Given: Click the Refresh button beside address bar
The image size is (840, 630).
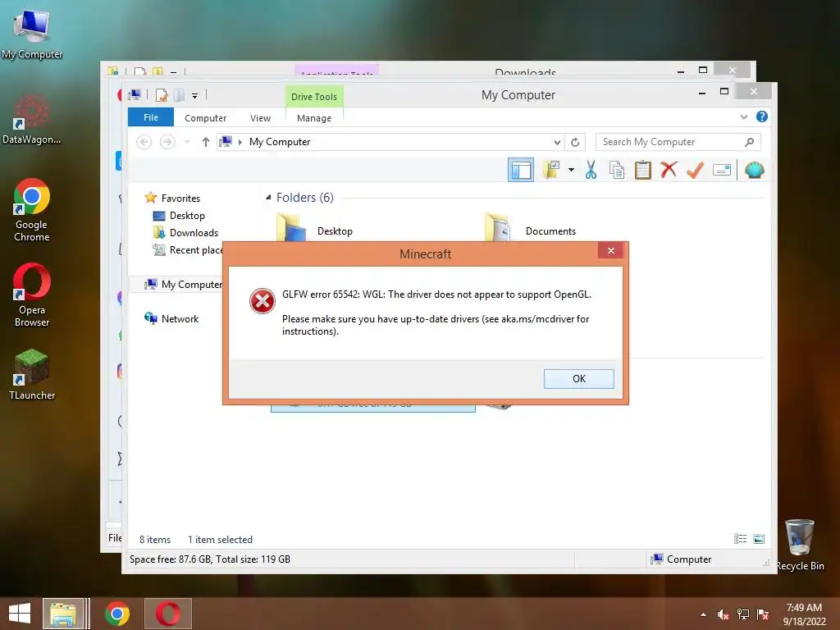Looking at the screenshot, I should [x=575, y=142].
